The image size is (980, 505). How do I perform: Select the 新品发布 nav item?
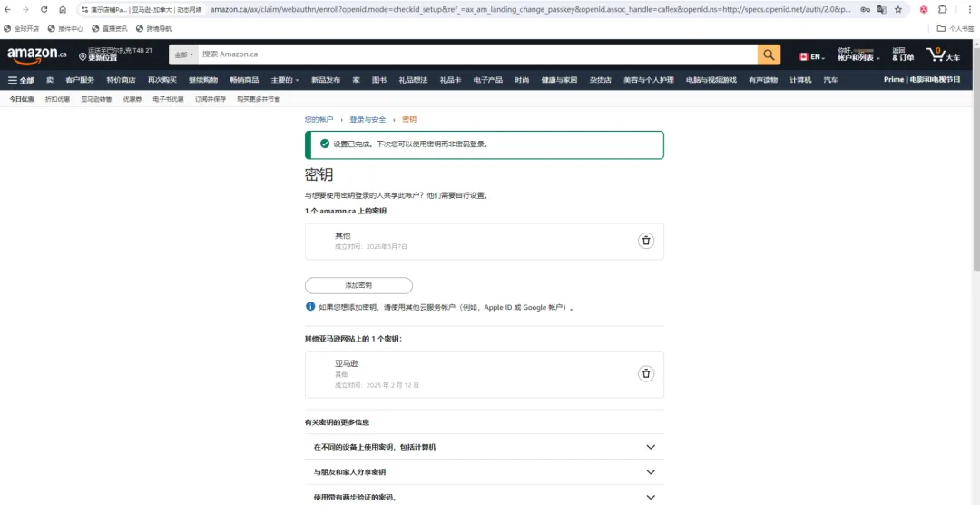coord(326,80)
